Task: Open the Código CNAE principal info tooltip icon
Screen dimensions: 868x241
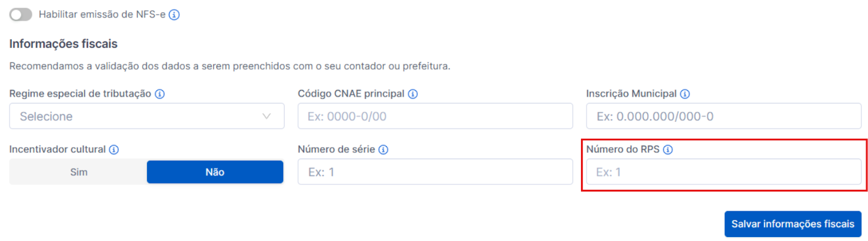Action: [413, 94]
